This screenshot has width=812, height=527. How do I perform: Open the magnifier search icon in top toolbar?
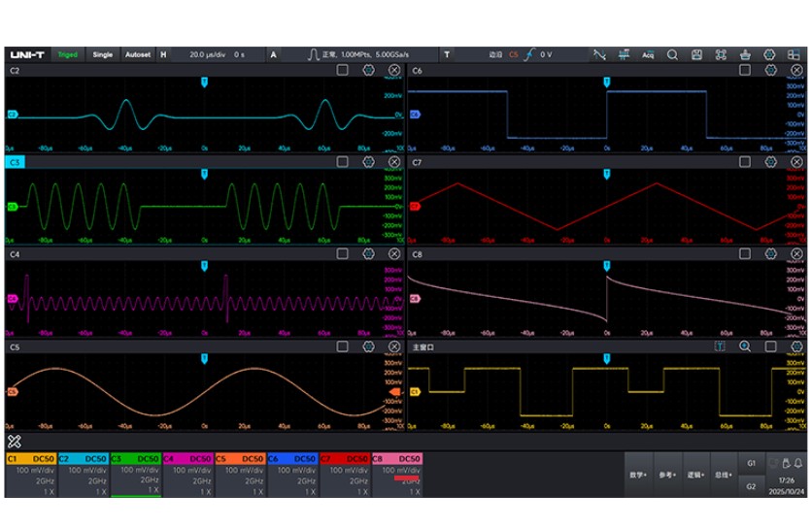[672, 55]
